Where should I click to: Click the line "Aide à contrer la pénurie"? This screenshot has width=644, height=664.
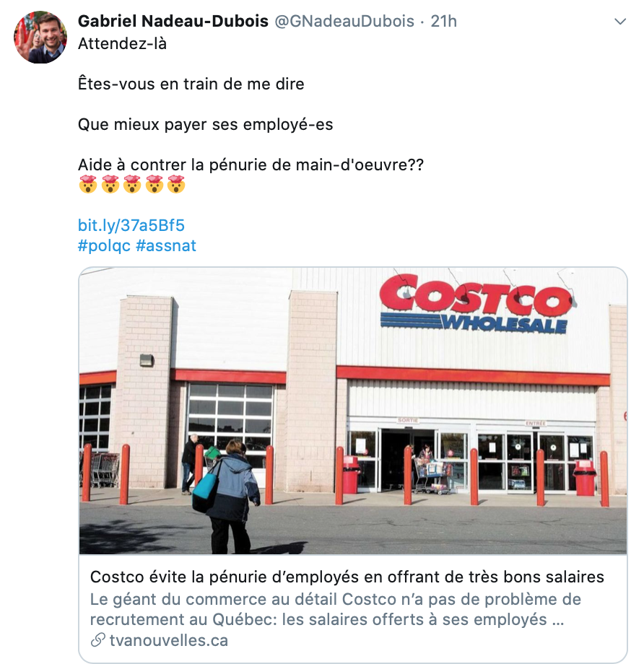[x=251, y=165]
